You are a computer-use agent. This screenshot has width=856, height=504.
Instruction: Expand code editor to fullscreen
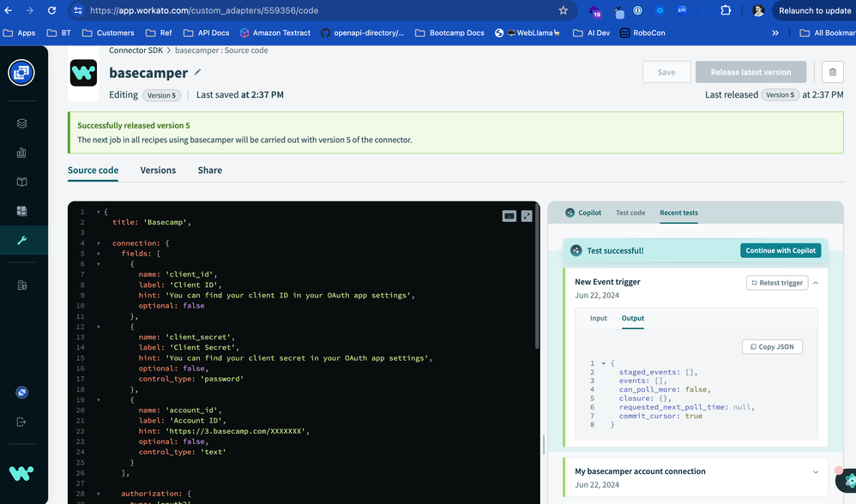[x=527, y=216]
